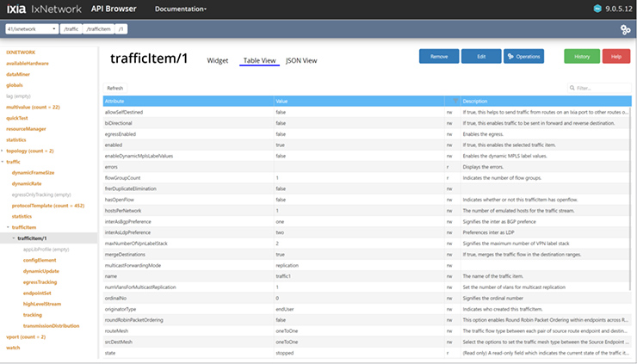The image size is (637, 364).
Task: Click the Edit button
Action: pyautogui.click(x=481, y=57)
